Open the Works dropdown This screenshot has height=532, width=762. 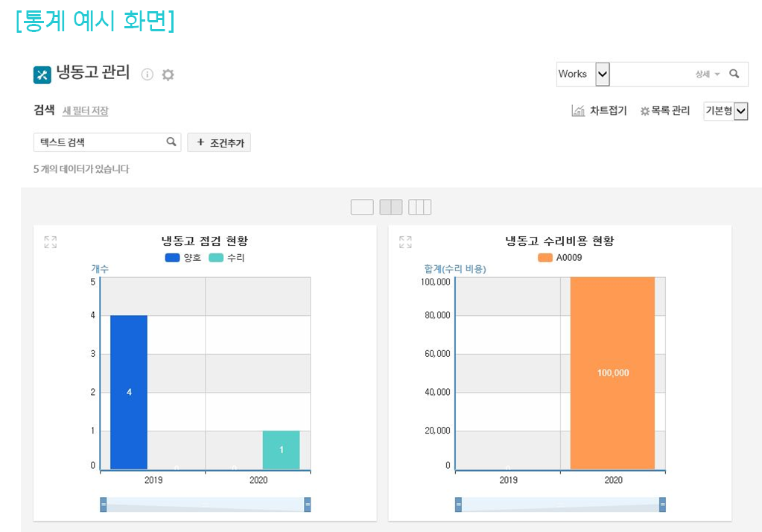(603, 74)
